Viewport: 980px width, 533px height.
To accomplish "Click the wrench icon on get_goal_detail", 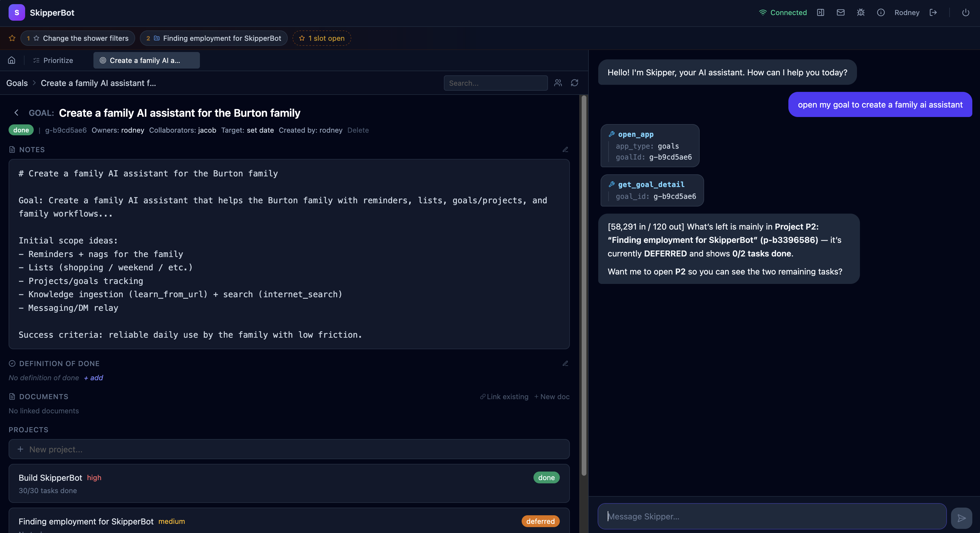I will (612, 184).
